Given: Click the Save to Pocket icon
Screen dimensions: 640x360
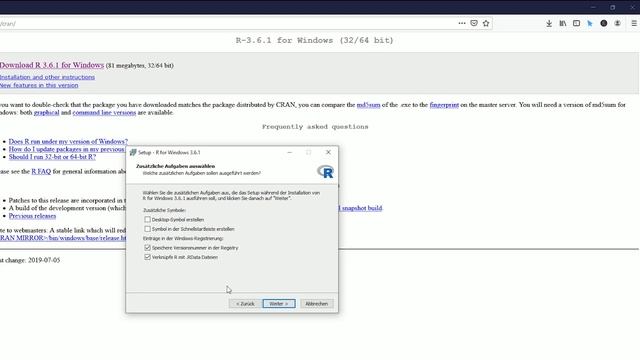Looking at the screenshot, I should click(x=474, y=23).
